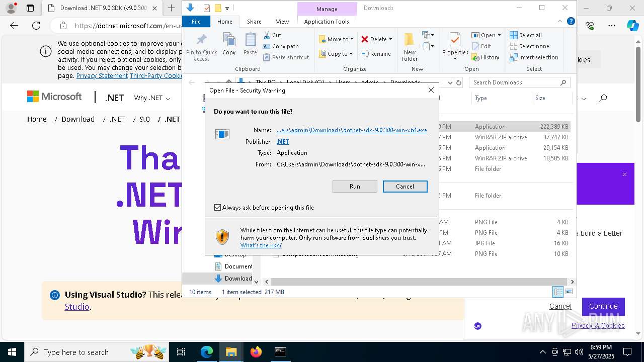Expand the Delete dropdown arrow

coord(390,39)
